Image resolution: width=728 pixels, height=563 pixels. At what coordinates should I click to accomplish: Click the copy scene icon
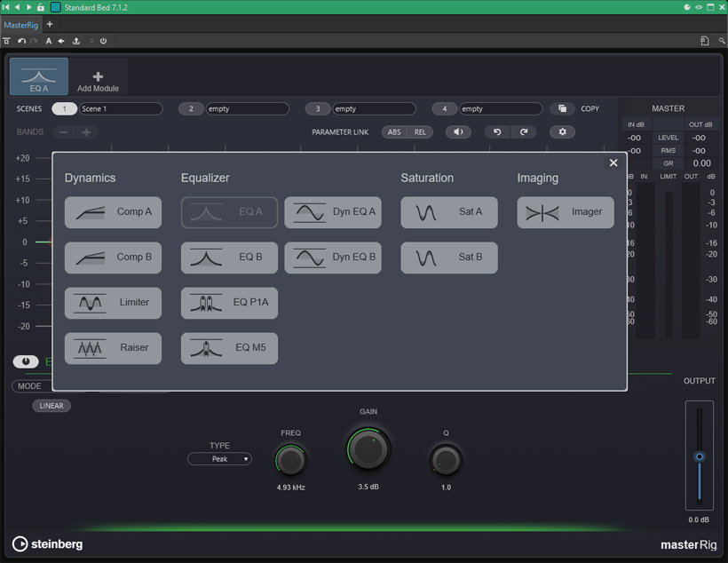pyautogui.click(x=562, y=108)
